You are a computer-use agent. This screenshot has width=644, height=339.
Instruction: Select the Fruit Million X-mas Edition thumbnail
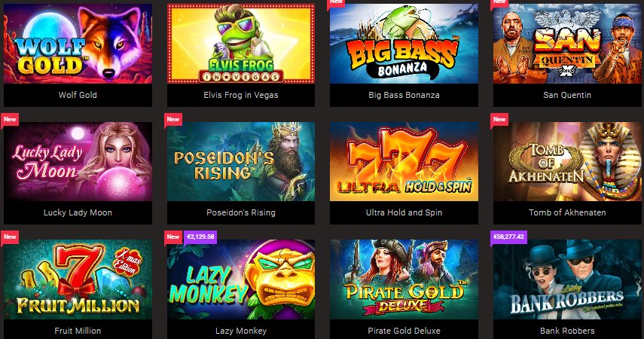coord(78,279)
